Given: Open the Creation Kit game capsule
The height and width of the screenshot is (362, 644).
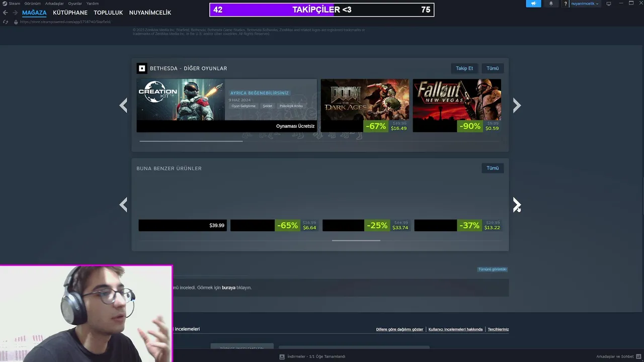Looking at the screenshot, I should point(227,106).
